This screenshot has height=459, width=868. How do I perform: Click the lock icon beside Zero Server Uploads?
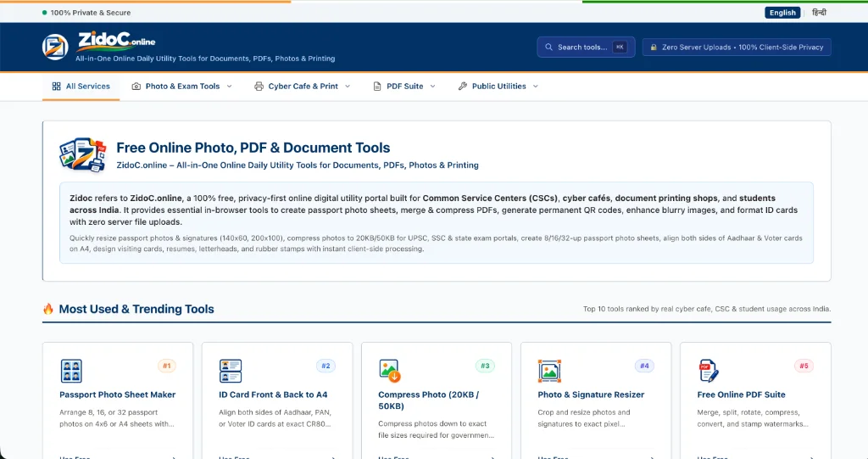point(654,48)
